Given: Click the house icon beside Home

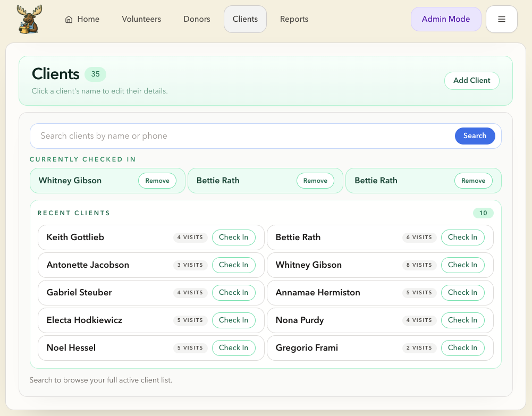Looking at the screenshot, I should tap(69, 19).
